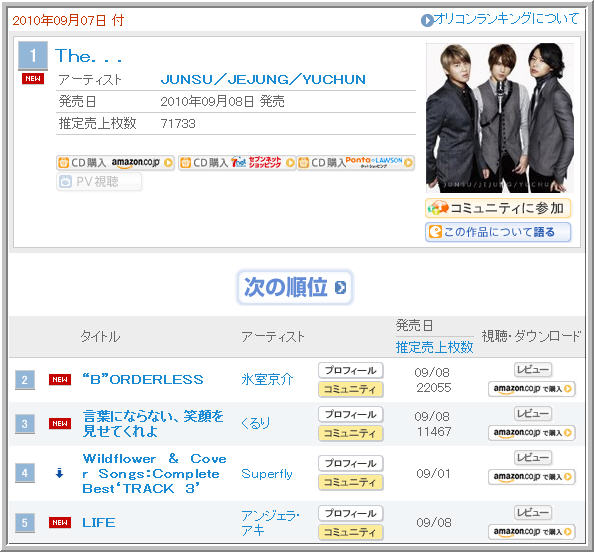Buy the CD via Seven Net Shopping
Image resolution: width=594 pixels, height=552 pixels.
pos(237,163)
